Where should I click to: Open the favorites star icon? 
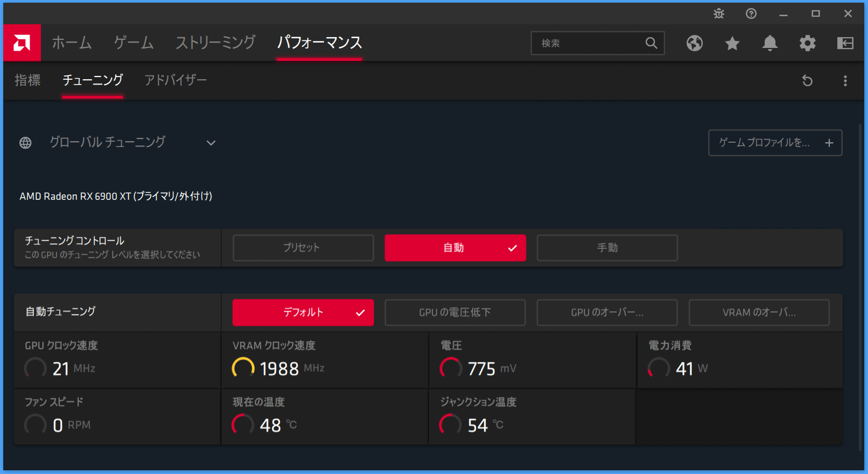click(x=732, y=43)
